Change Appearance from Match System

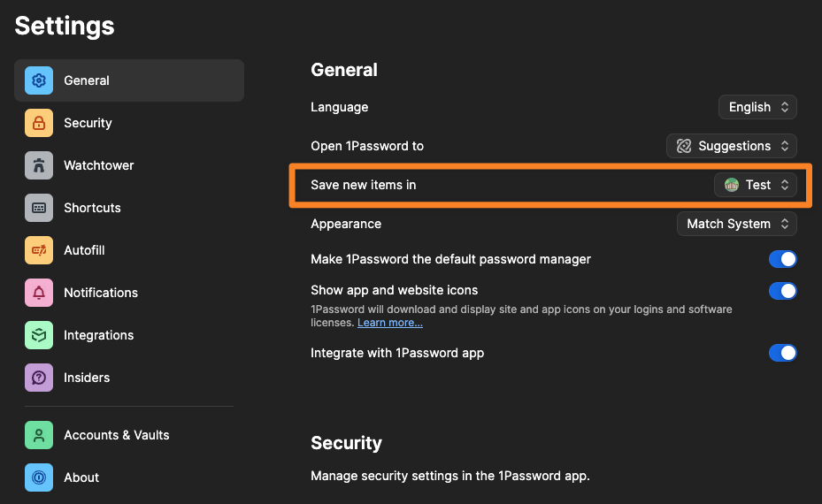pos(736,224)
